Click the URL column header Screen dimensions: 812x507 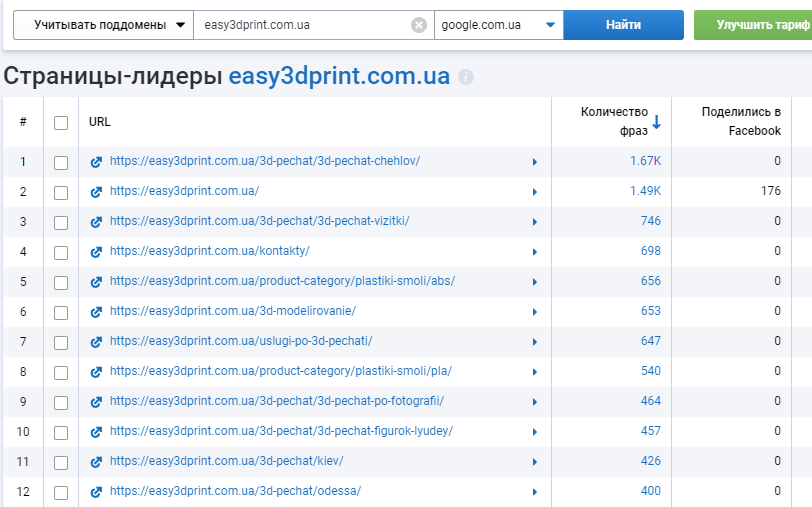[x=100, y=122]
